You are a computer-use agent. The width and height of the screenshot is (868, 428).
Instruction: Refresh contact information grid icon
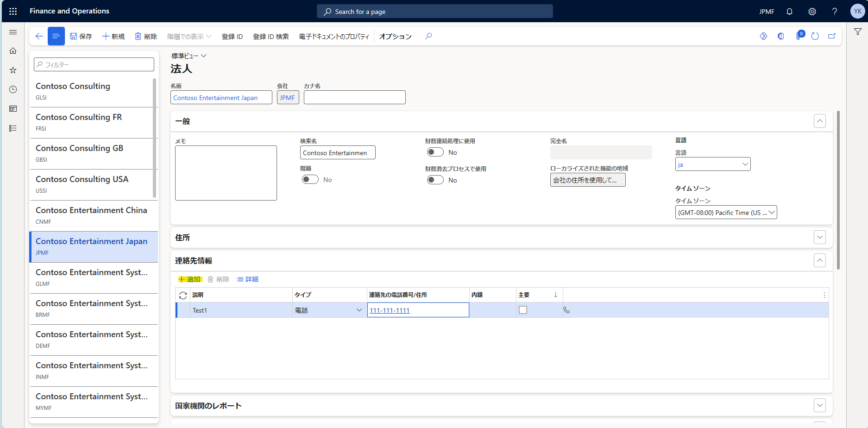pos(183,295)
